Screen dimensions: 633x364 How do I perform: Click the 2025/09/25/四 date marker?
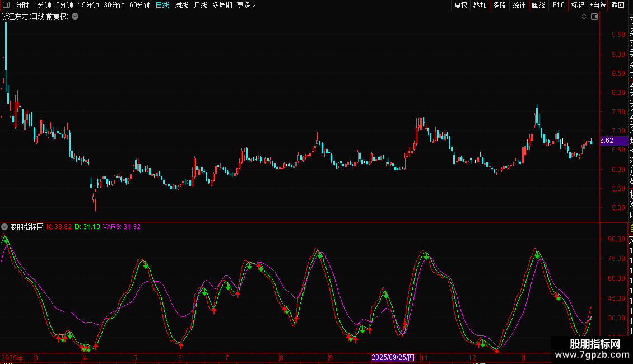(393, 357)
